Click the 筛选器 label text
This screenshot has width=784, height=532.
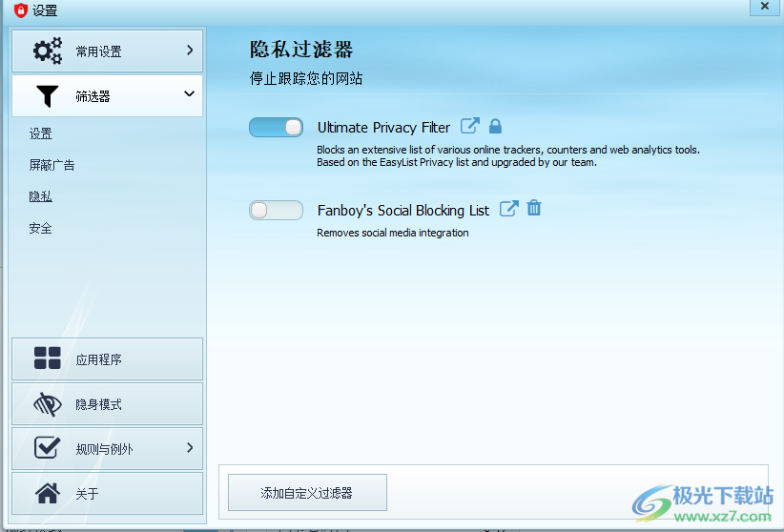[x=93, y=96]
